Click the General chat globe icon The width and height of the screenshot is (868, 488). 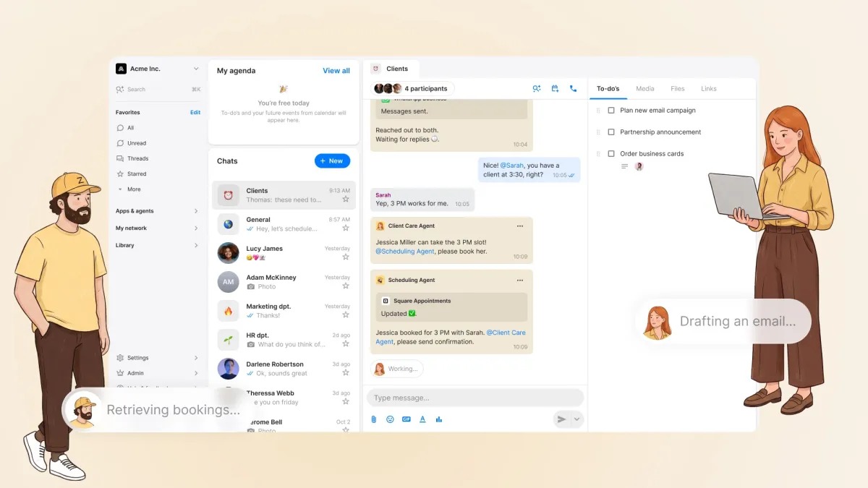pyautogui.click(x=229, y=224)
